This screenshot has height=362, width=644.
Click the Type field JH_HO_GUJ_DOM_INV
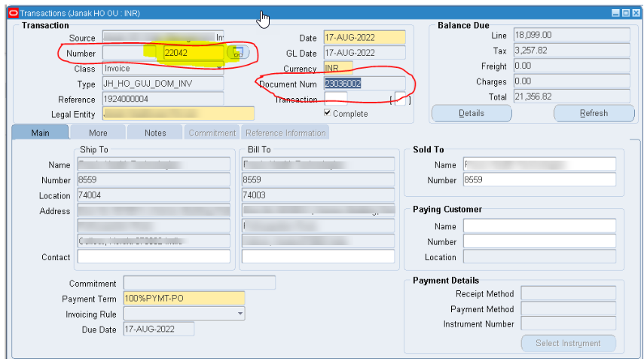click(x=163, y=84)
